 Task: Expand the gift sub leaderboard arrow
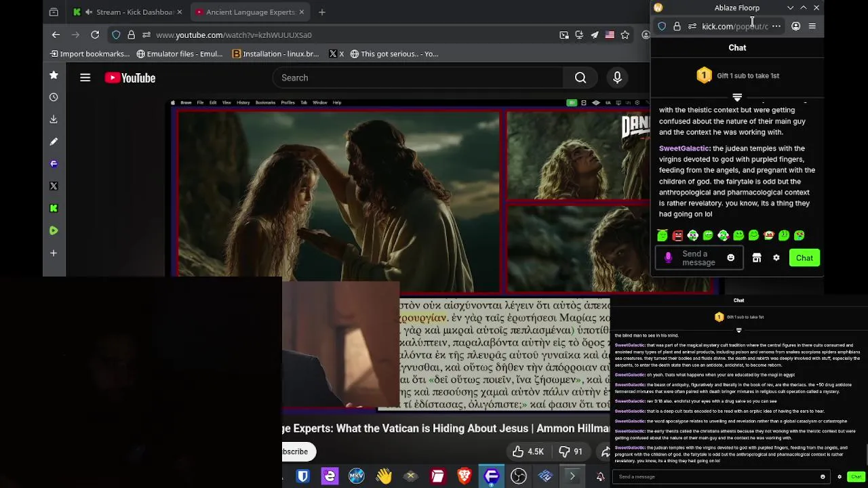pos(737,97)
